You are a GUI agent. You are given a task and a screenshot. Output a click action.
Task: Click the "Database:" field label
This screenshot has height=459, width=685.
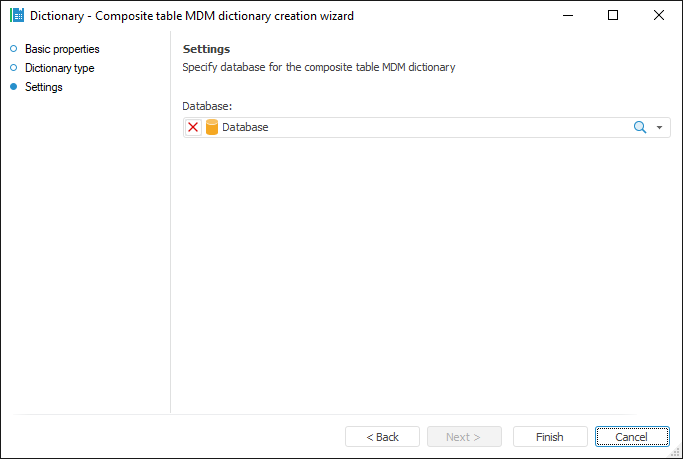click(208, 106)
